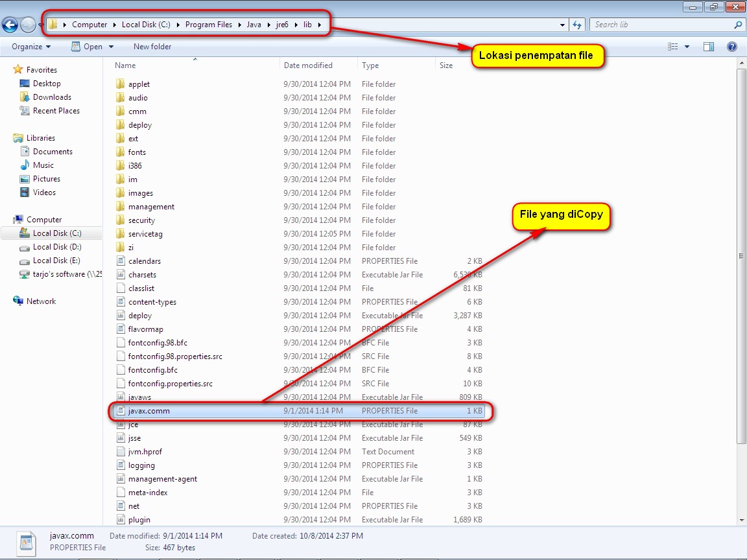Image resolution: width=747 pixels, height=560 pixels.
Task: Open the view options dropdown arrow
Action: [687, 47]
